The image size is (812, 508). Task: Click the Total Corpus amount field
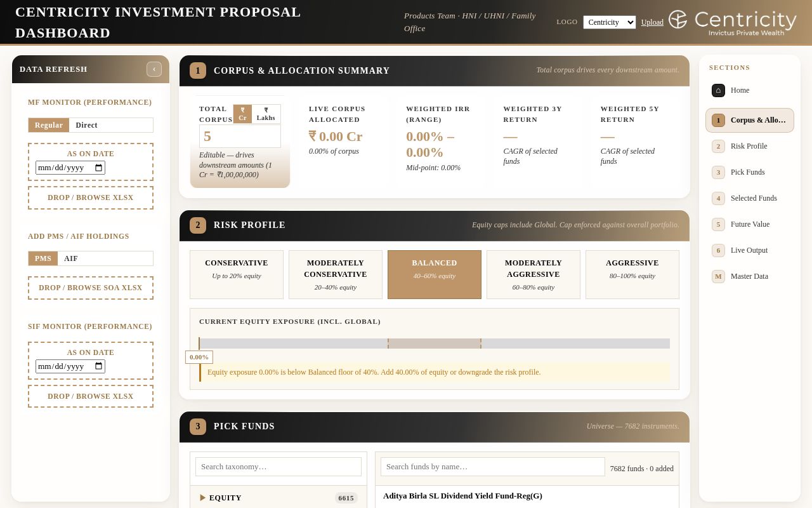coord(240,136)
